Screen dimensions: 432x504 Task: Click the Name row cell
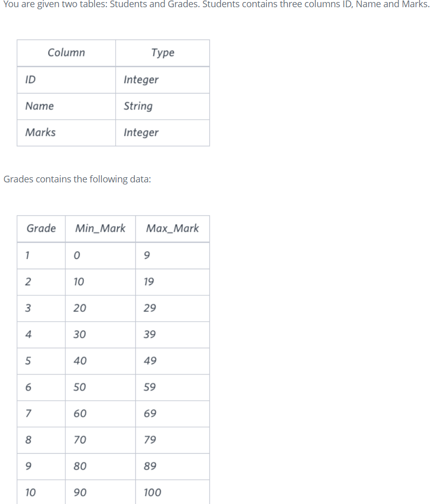coord(66,106)
